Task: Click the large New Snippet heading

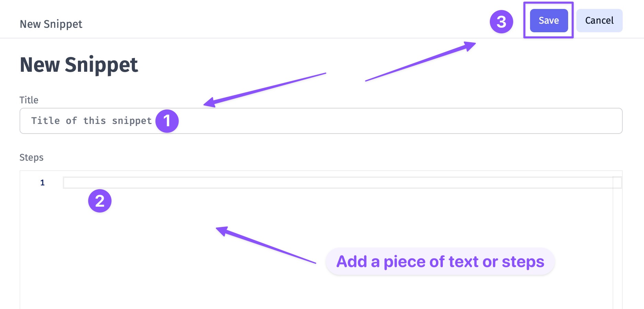Action: pos(79,65)
